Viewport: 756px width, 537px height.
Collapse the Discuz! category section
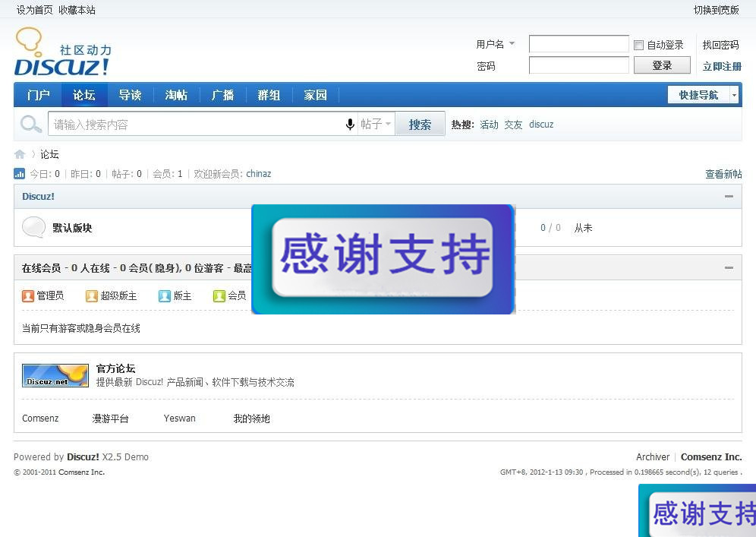point(729,197)
